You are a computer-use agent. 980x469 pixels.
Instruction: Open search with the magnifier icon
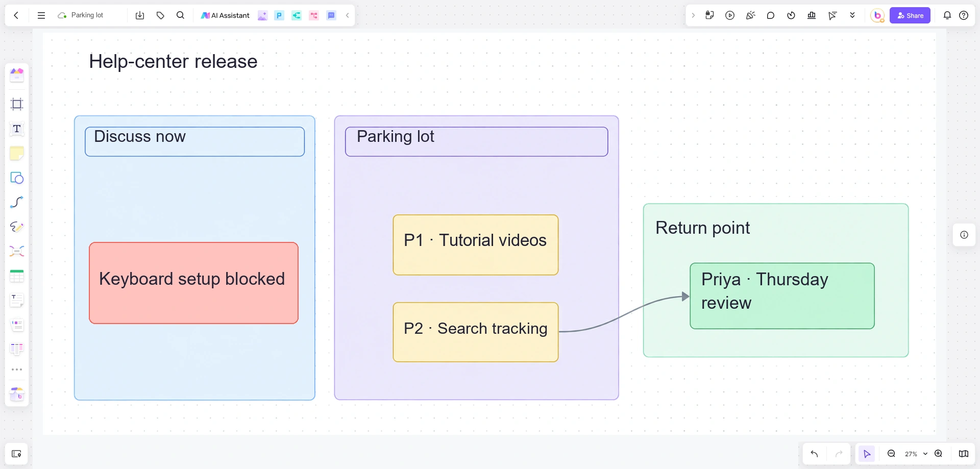[180, 15]
